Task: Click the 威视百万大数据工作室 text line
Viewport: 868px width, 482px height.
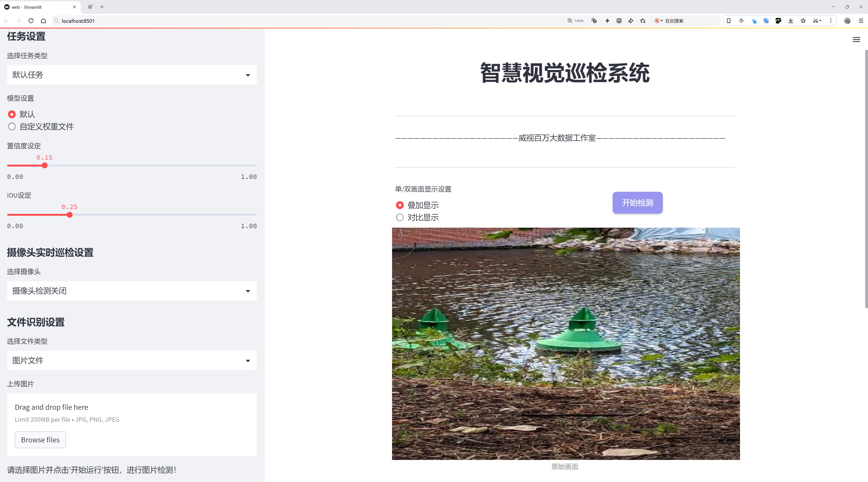Action: pyautogui.click(x=560, y=138)
